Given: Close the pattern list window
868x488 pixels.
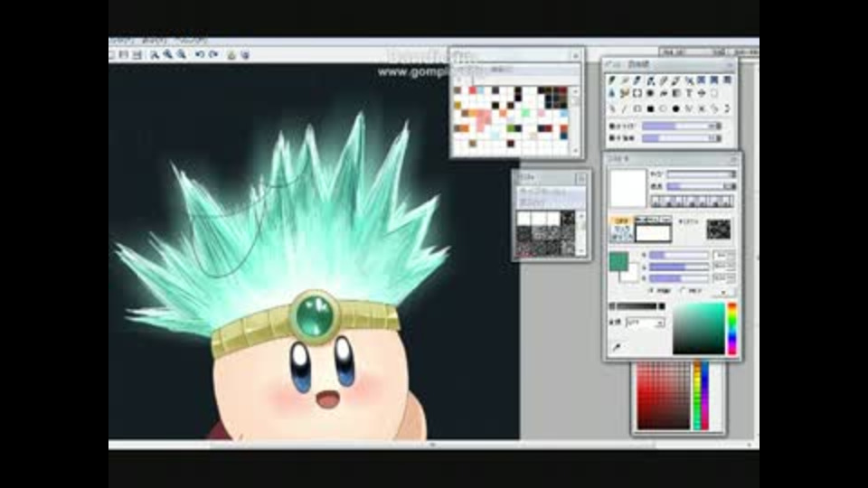Looking at the screenshot, I should tap(580, 178).
